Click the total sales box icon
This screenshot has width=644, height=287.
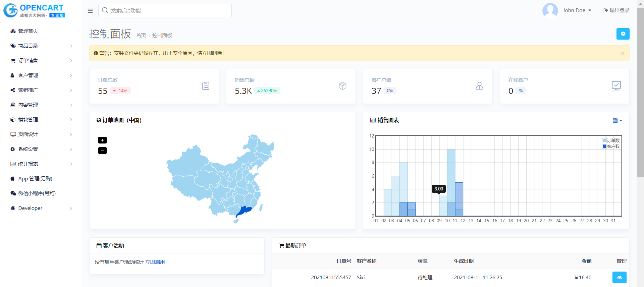pyautogui.click(x=342, y=86)
